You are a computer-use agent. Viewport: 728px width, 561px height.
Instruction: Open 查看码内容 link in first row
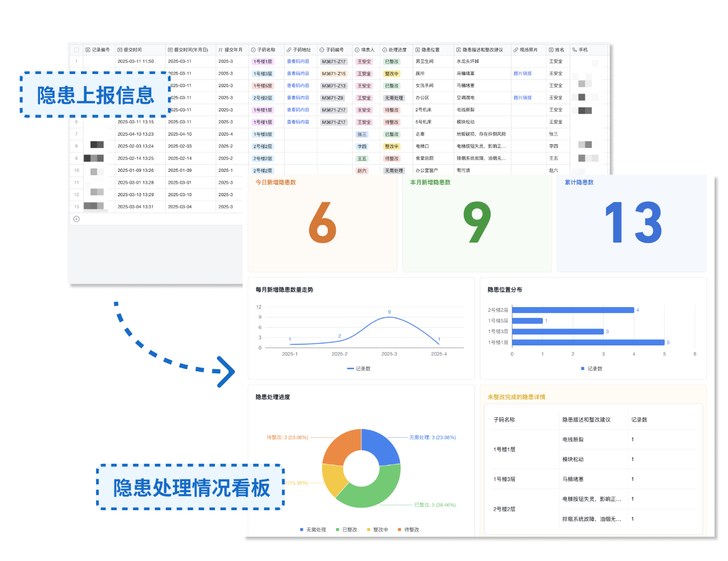click(298, 62)
